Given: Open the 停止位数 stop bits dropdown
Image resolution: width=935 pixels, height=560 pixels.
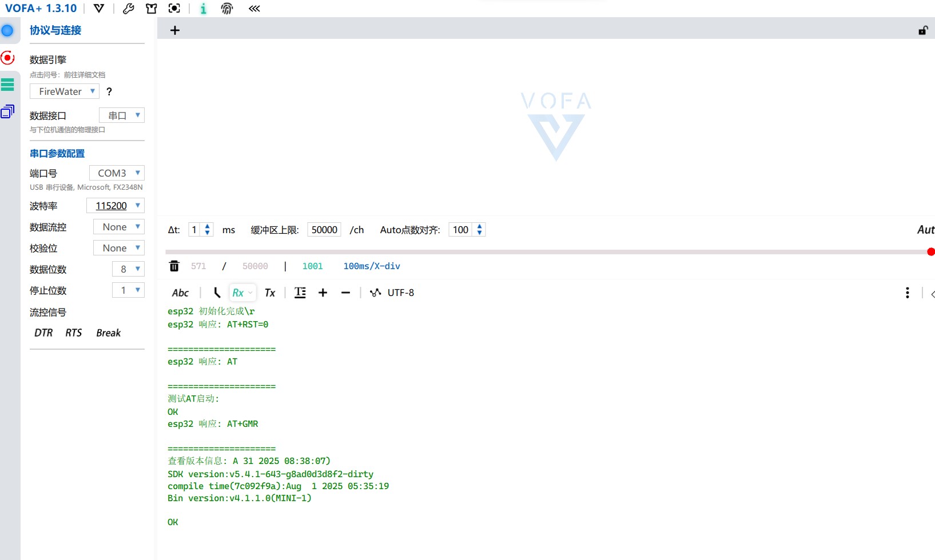Looking at the screenshot, I should [128, 290].
